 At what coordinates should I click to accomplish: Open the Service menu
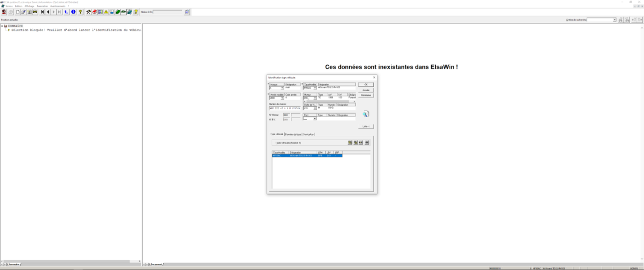coord(9,6)
